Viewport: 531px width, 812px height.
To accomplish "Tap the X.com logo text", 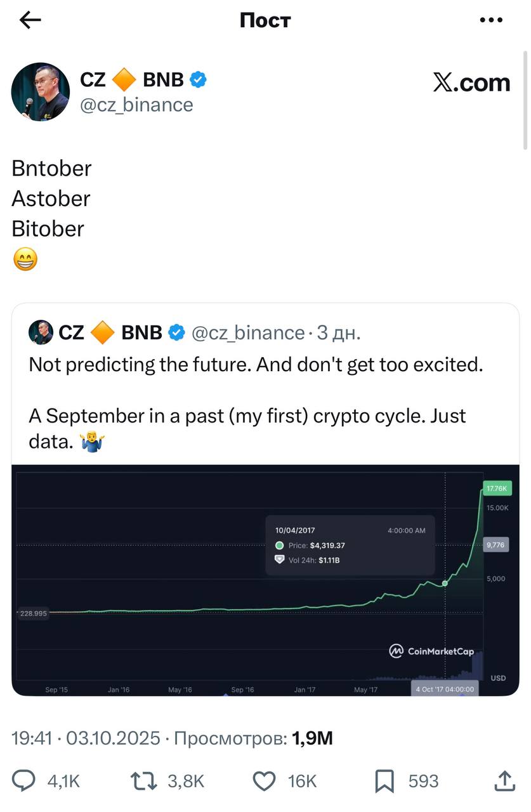I will pyautogui.click(x=471, y=82).
